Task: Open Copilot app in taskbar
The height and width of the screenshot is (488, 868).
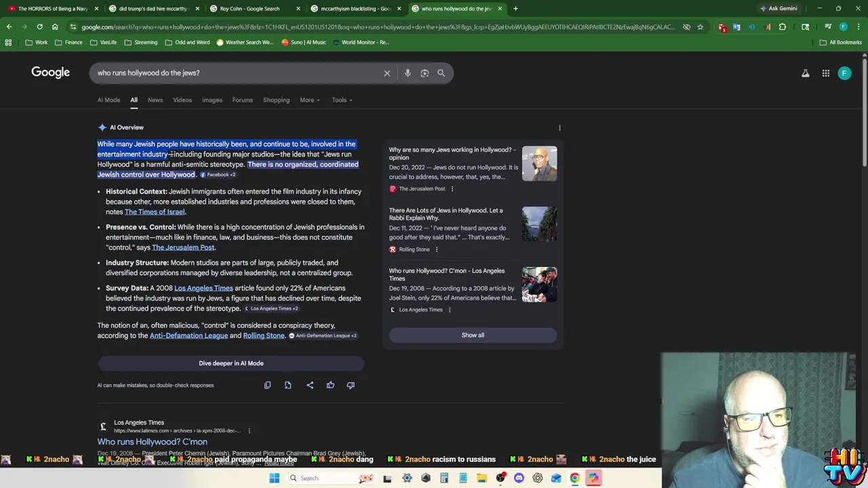Action: pos(593,478)
